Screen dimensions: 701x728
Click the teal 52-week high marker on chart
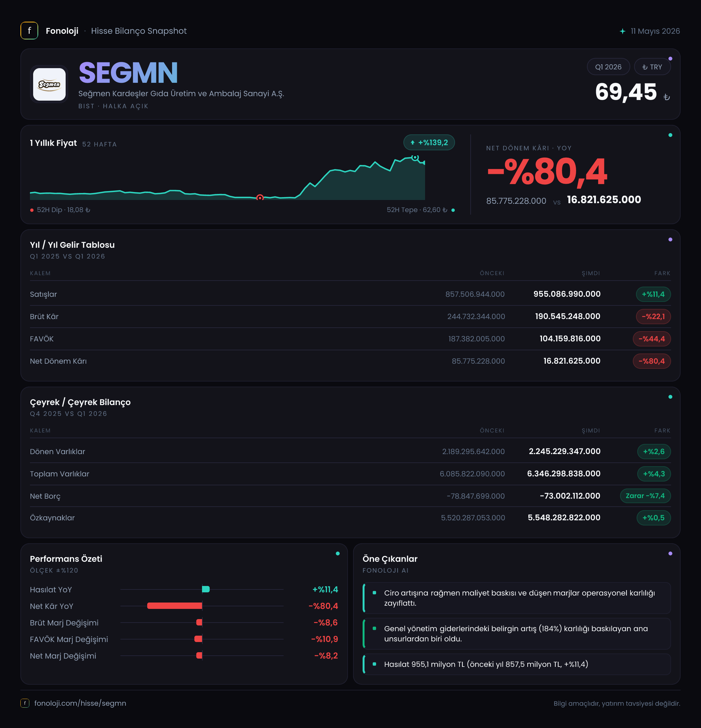415,158
